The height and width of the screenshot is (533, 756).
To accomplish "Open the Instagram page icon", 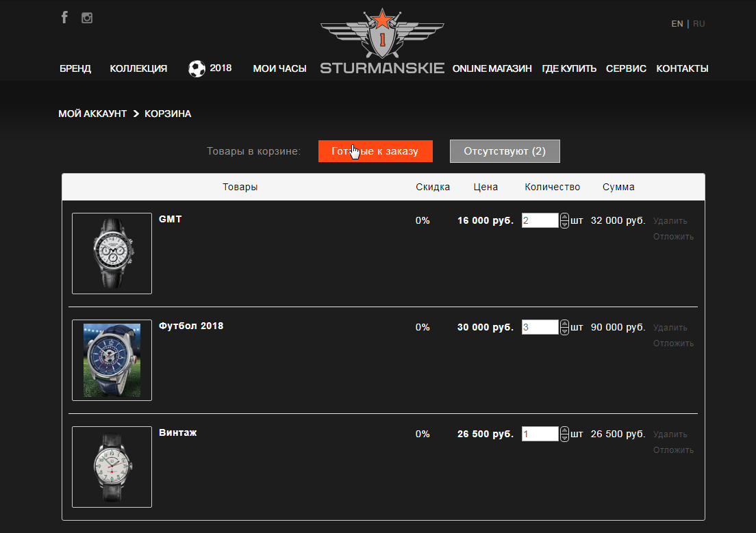I will [x=87, y=18].
